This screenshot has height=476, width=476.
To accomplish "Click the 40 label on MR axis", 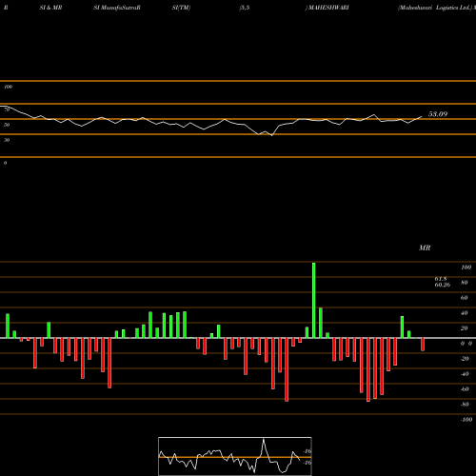I will click(465, 313).
